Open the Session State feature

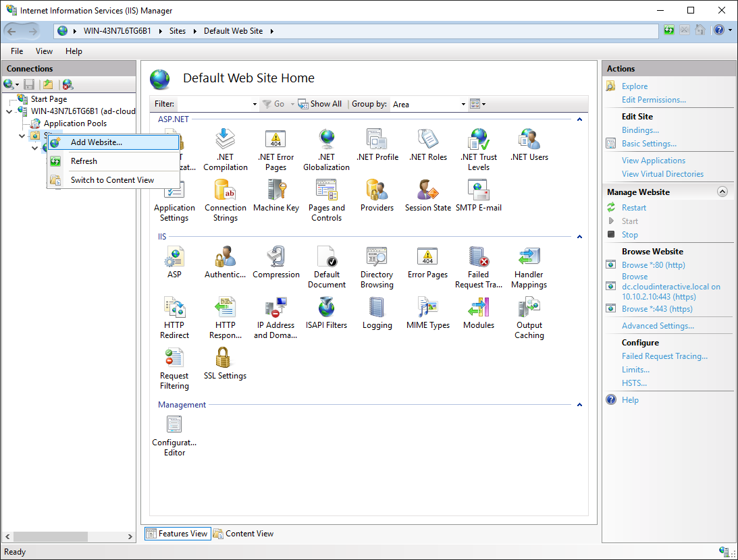(428, 196)
